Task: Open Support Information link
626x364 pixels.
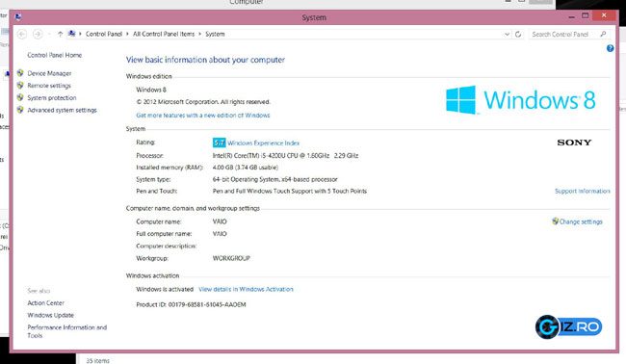Action: [x=582, y=192]
